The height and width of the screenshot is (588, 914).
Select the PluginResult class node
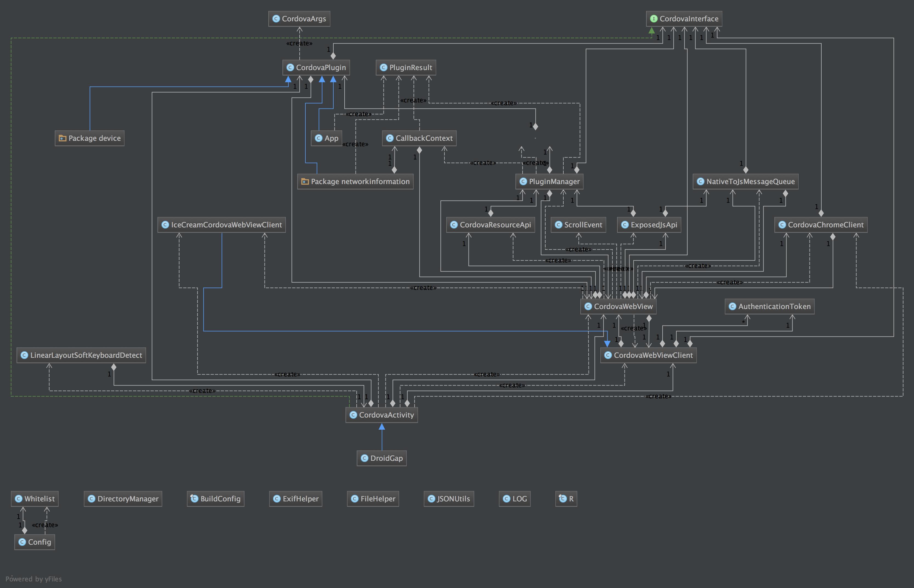[408, 67]
